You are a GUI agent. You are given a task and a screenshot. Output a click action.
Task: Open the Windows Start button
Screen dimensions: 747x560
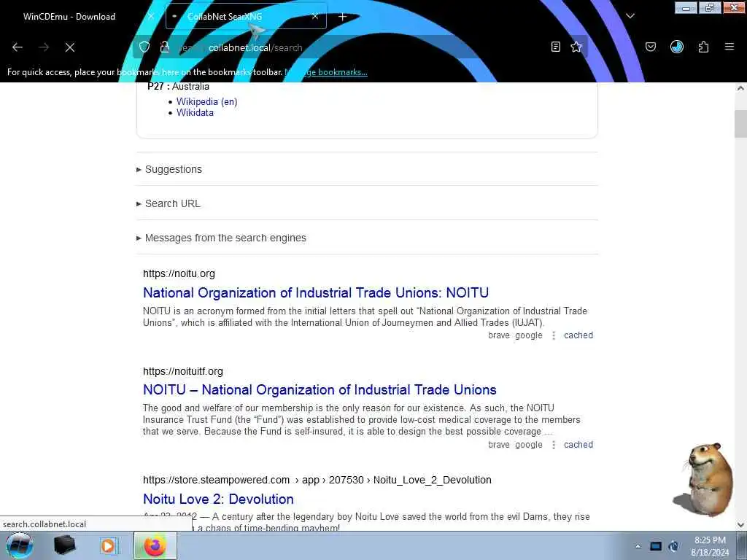tap(20, 545)
